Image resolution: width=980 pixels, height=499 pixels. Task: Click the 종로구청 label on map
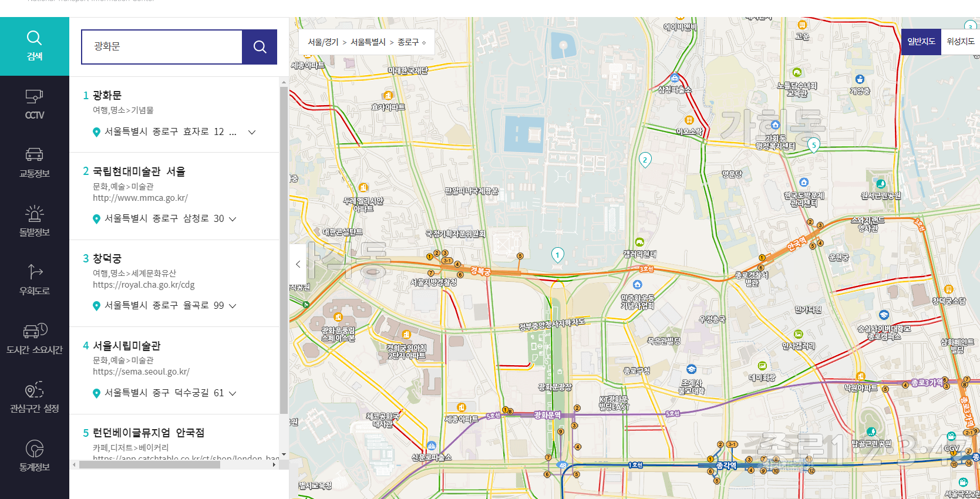[637, 371]
